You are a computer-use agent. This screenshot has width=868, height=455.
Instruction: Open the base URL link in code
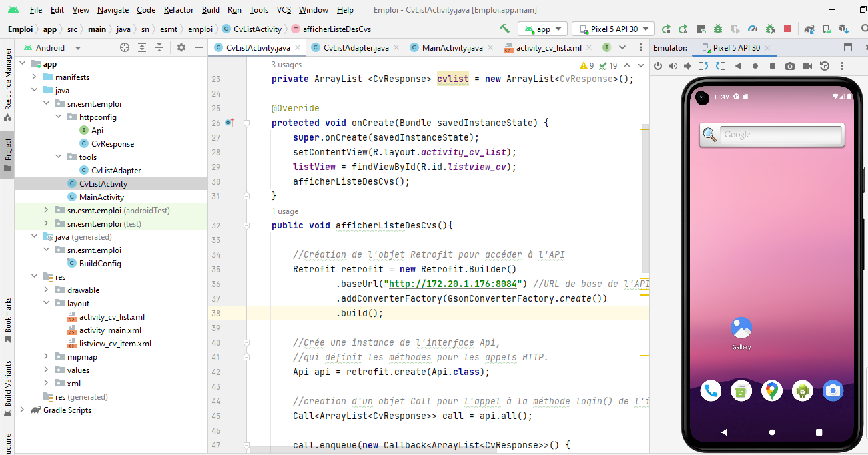pyautogui.click(x=454, y=284)
